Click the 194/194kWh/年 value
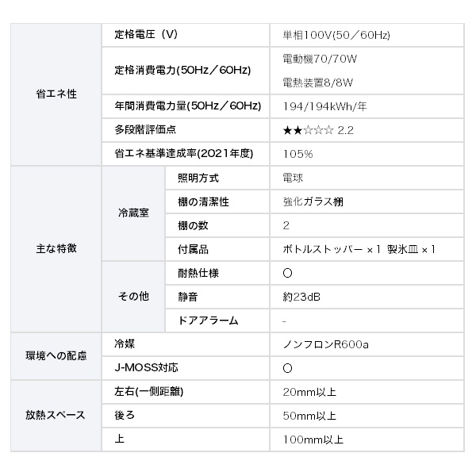 point(323,106)
